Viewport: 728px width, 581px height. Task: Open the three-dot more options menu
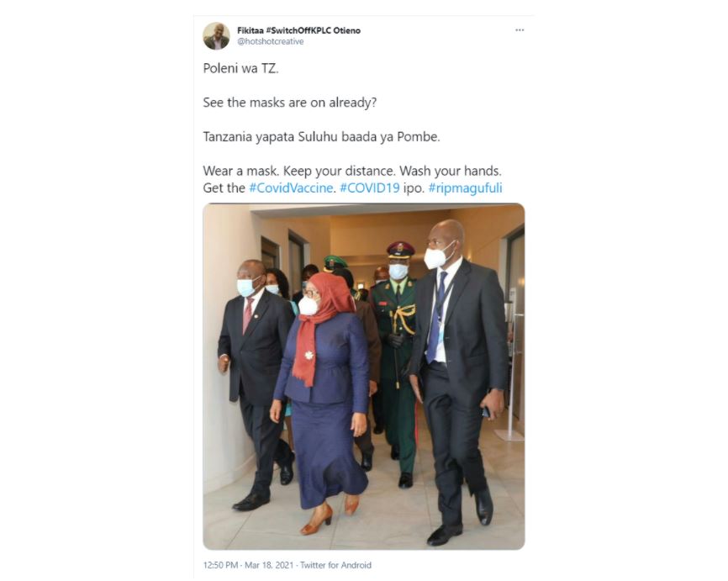pyautogui.click(x=520, y=29)
